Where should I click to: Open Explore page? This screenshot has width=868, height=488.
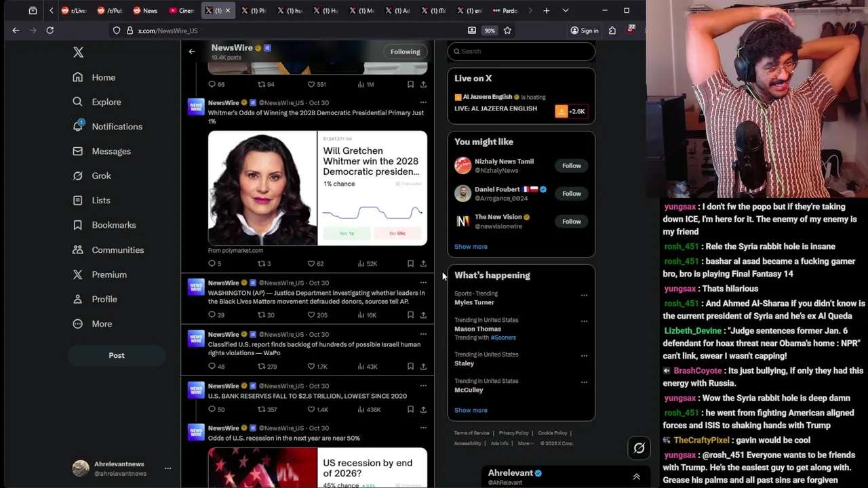pyautogui.click(x=96, y=102)
